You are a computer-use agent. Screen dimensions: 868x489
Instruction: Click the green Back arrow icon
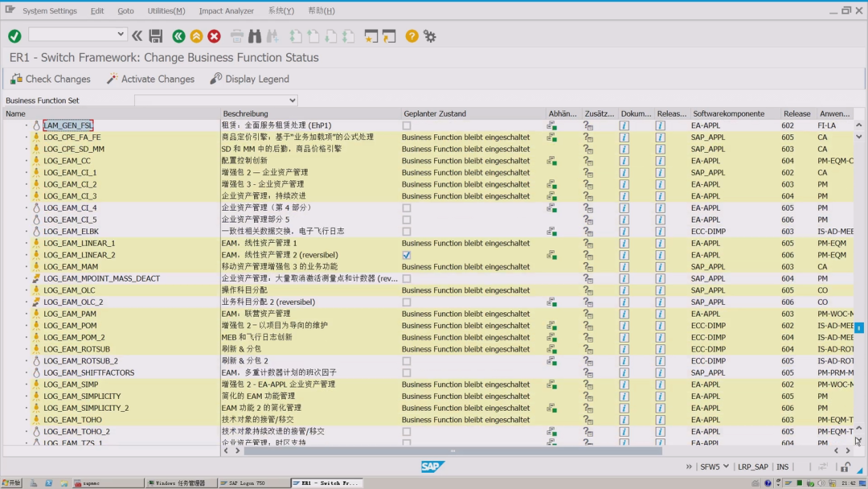tap(178, 36)
